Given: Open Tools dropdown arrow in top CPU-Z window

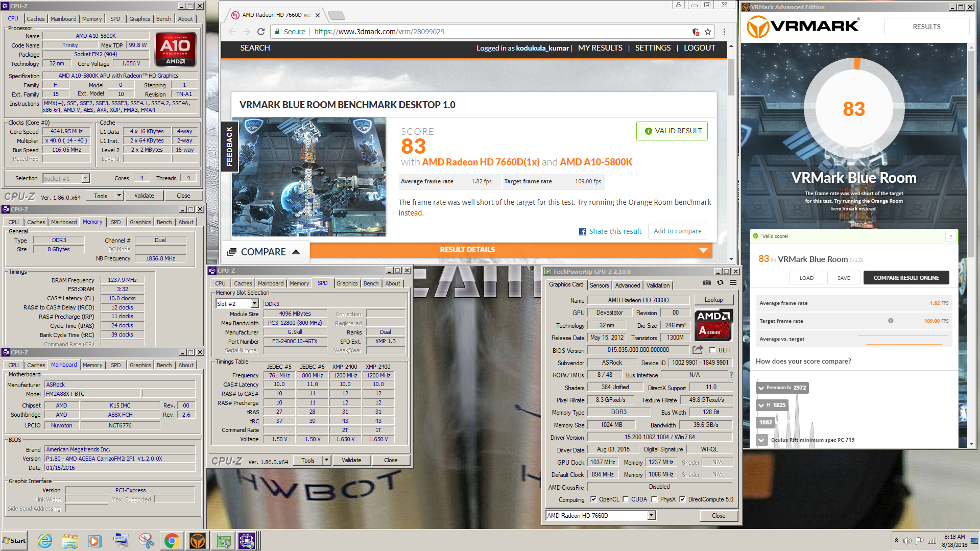Looking at the screenshot, I should click(119, 196).
